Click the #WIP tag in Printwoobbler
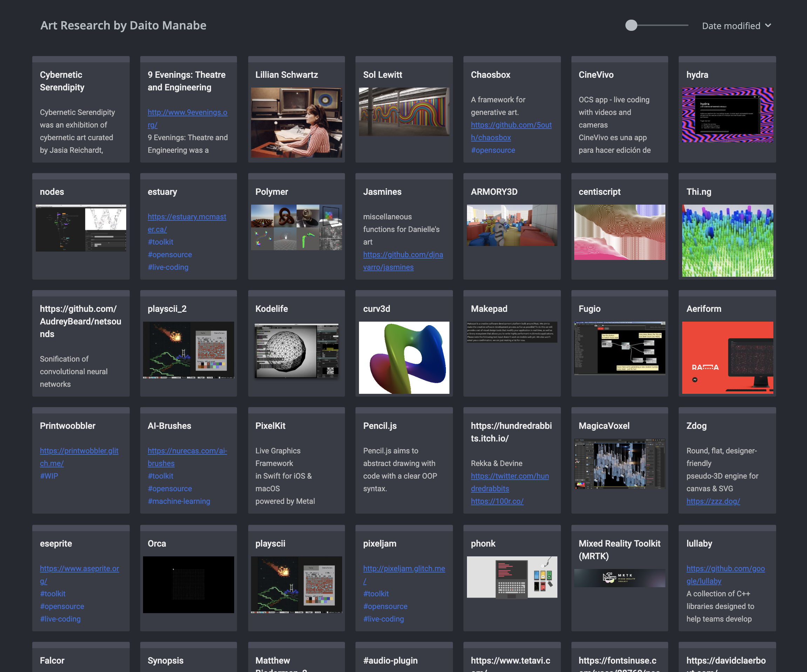807x672 pixels. (49, 476)
